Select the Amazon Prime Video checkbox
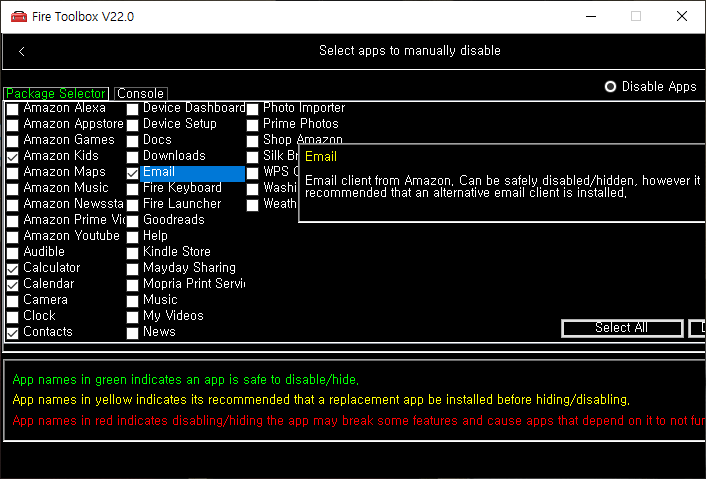706x479 pixels. pyautogui.click(x=13, y=221)
